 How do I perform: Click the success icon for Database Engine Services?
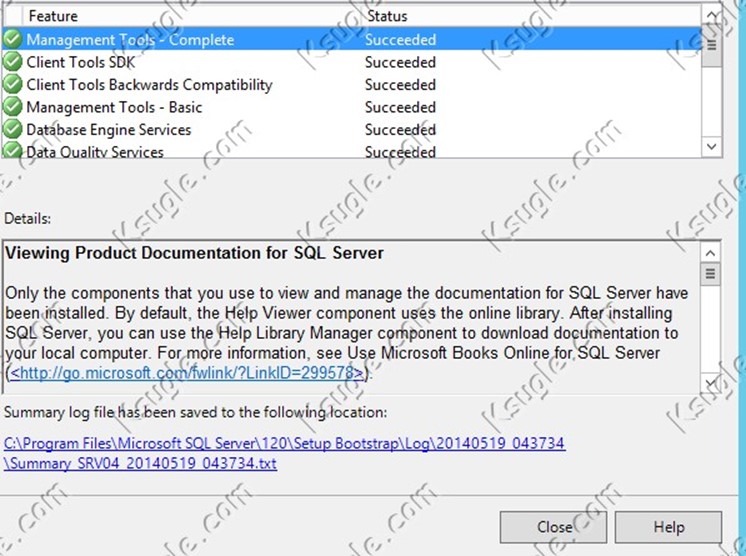pos(13,129)
